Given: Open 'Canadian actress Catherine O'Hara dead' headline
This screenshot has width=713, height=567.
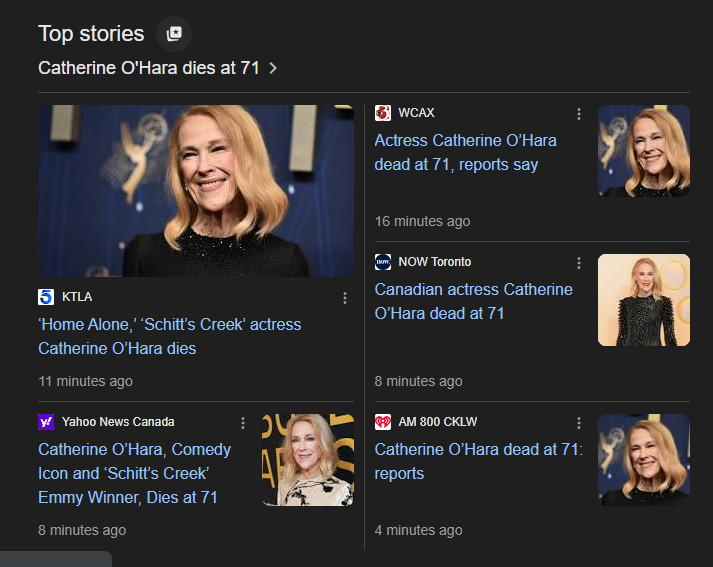Looking at the screenshot, I should tap(473, 301).
